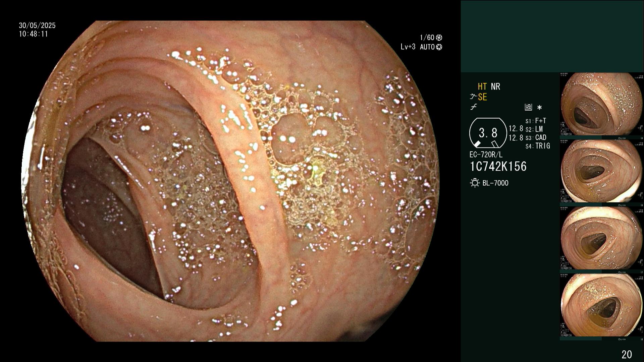
Task: Click the asterisk freeze indicator
Action: point(539,108)
